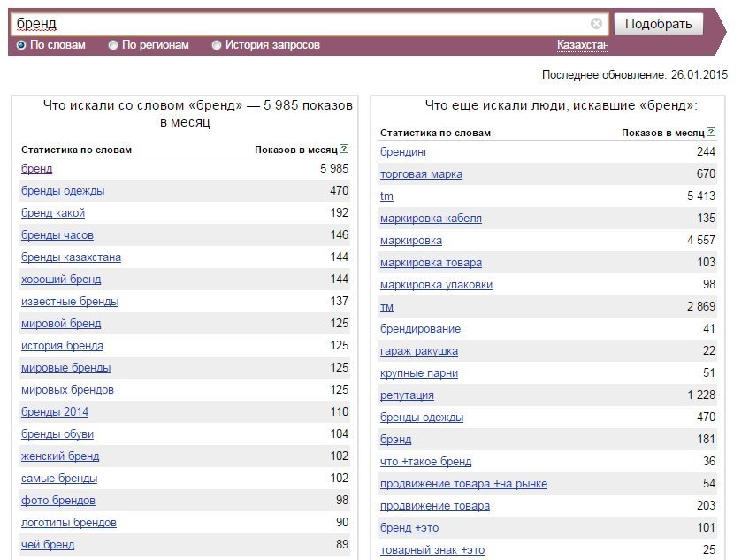The width and height of the screenshot is (749, 560).
Task: Click the 'Подобрать' button
Action: [658, 24]
